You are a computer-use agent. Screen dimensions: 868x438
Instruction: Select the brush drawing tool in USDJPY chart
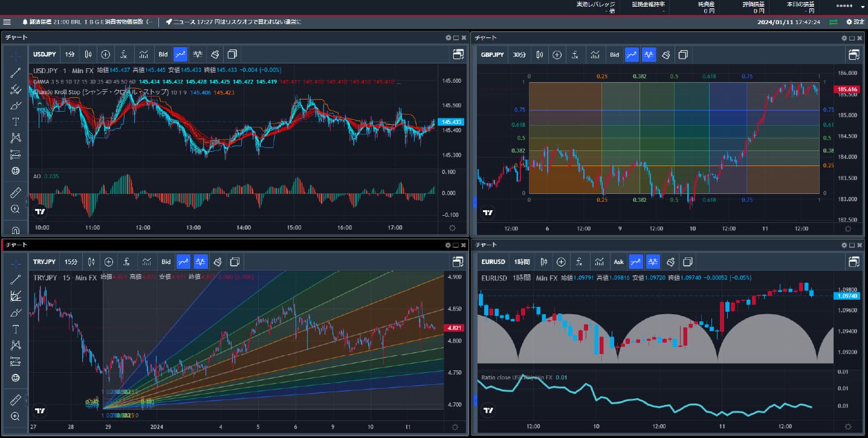click(16, 106)
